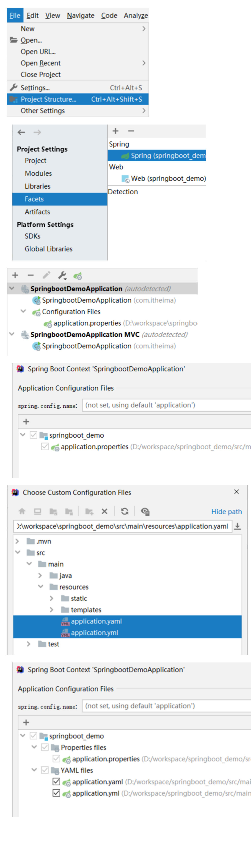Click the pencil edit icon in Spring toolbar

point(46,275)
